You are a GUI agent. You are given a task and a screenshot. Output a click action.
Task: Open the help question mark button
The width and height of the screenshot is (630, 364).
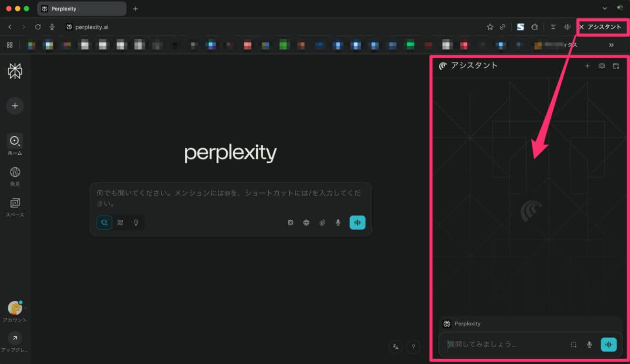(413, 346)
